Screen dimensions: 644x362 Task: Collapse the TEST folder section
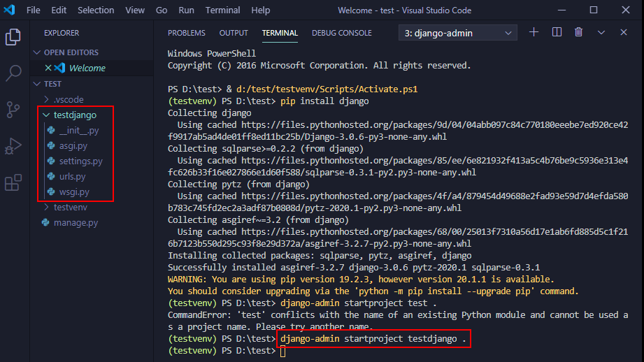[37, 84]
